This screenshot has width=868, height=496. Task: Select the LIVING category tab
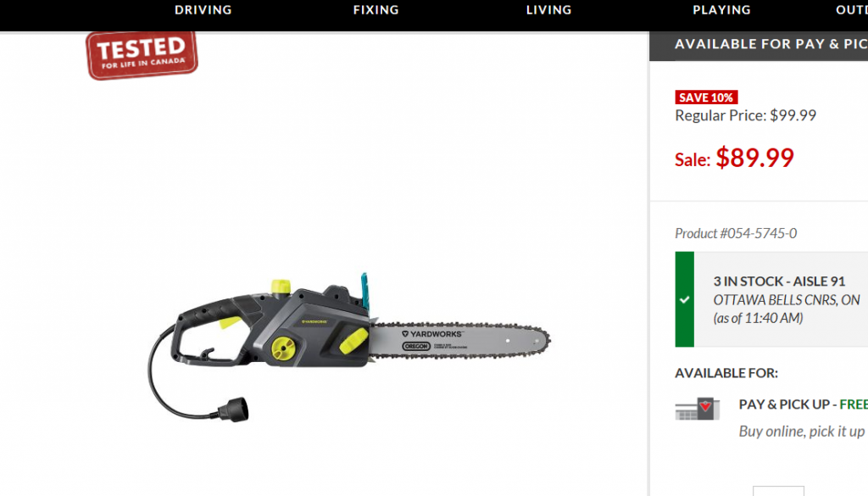click(x=548, y=10)
